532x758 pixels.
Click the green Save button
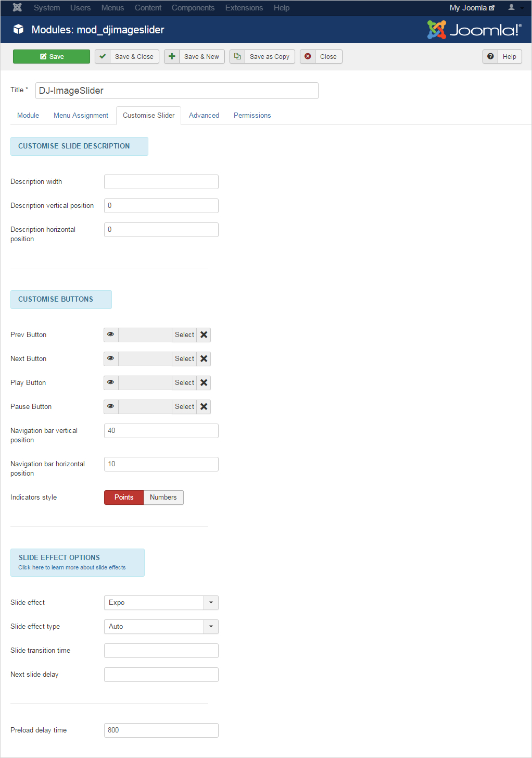(52, 57)
